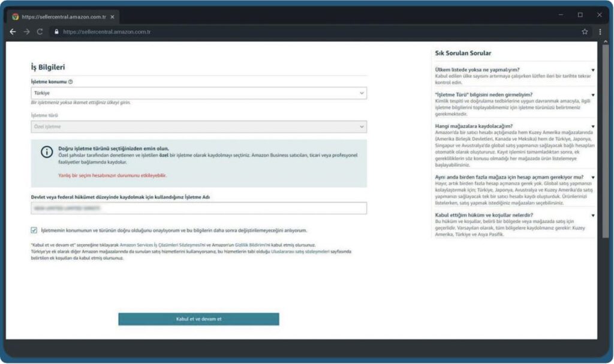Screen dimensions: 614x364
Task: Go forward with the browser forward arrow
Action: [x=26, y=32]
